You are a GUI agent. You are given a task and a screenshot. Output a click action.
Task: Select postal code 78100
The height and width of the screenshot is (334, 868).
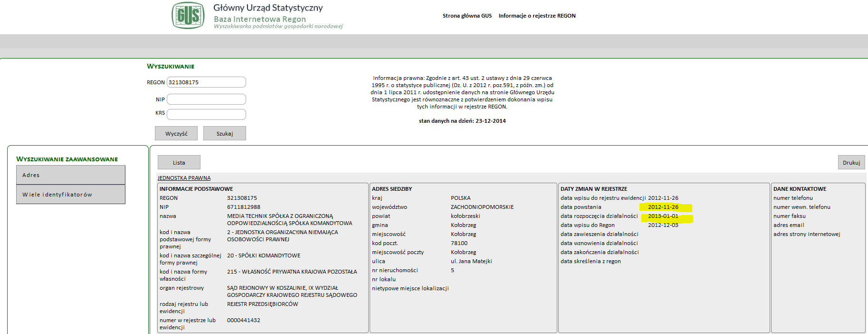click(x=459, y=243)
